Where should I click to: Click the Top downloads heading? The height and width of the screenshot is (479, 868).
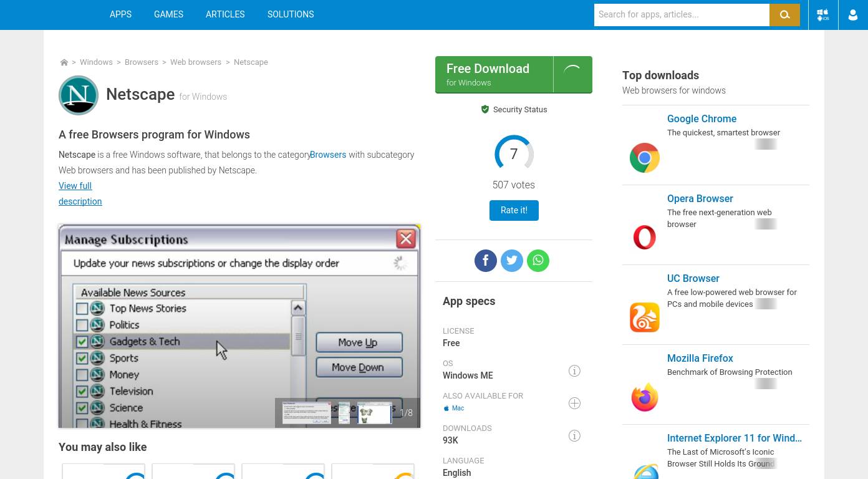[660, 75]
